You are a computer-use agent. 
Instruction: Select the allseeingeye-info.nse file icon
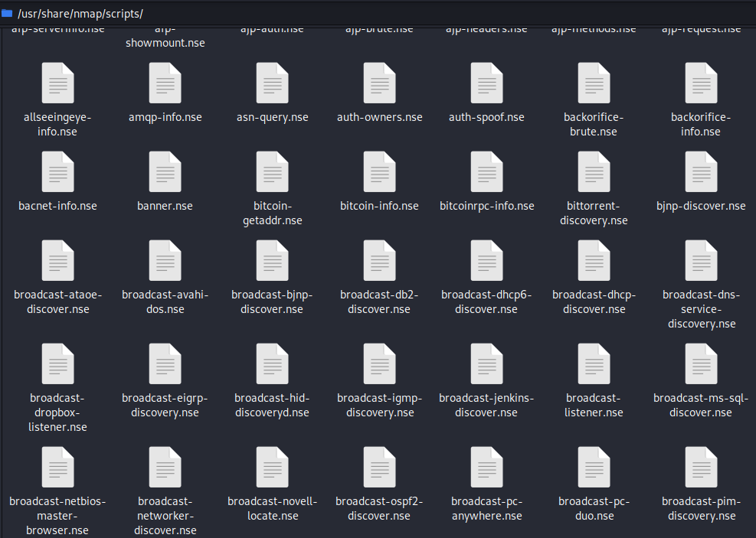pyautogui.click(x=58, y=83)
